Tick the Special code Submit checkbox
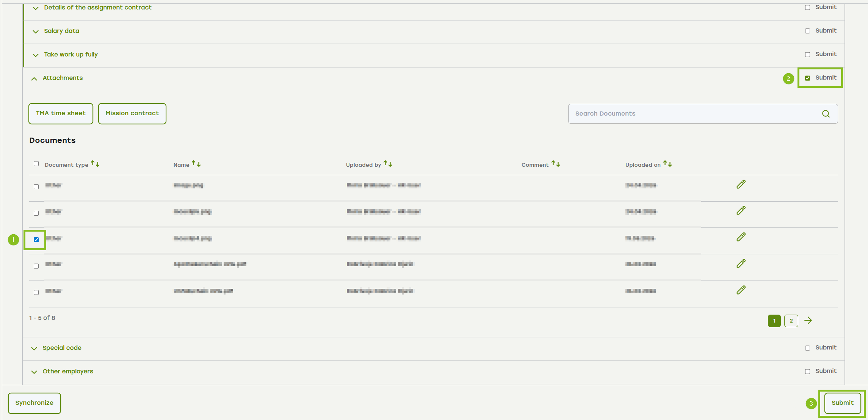 808,348
